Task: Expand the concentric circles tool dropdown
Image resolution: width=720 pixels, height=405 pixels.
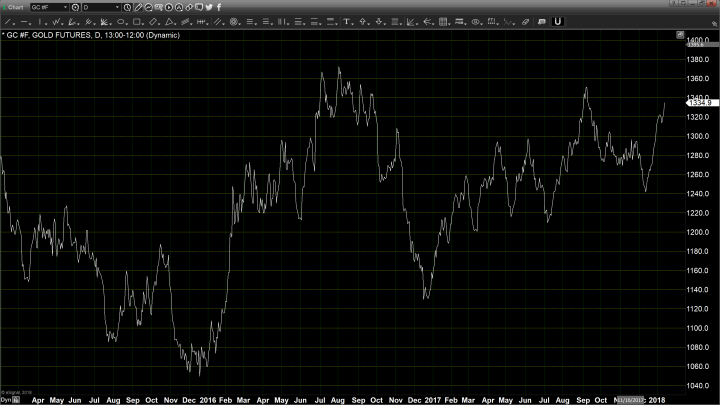Action: (x=241, y=23)
